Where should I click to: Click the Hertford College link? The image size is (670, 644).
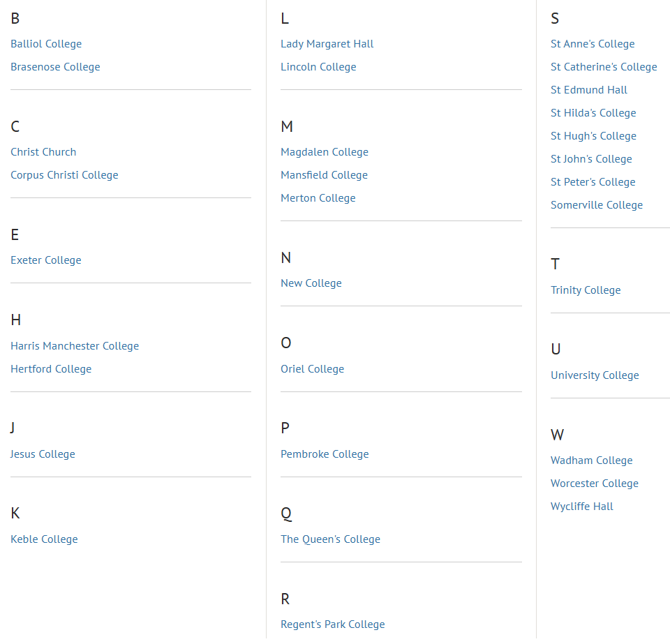(51, 369)
